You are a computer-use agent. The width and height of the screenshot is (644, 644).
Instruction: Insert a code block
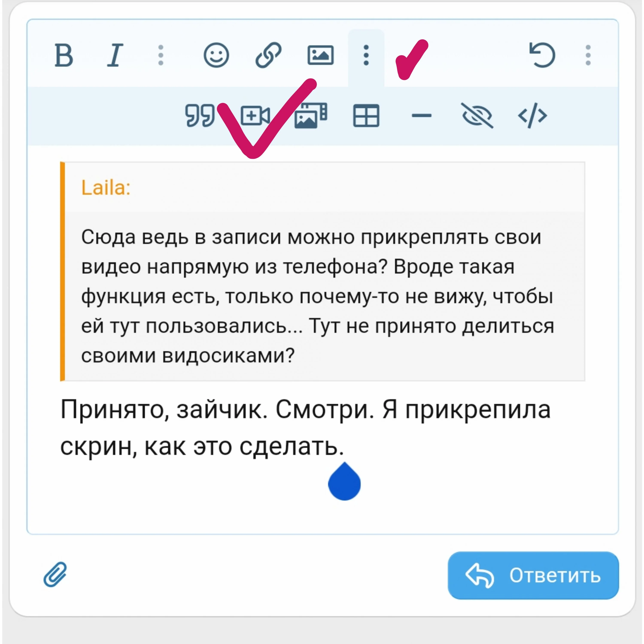532,116
